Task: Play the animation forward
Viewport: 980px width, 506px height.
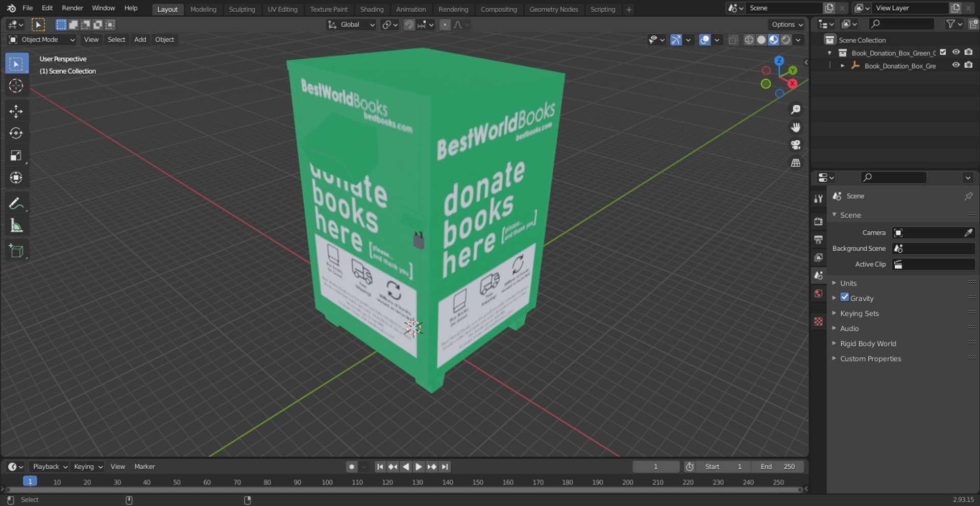Action: click(419, 467)
